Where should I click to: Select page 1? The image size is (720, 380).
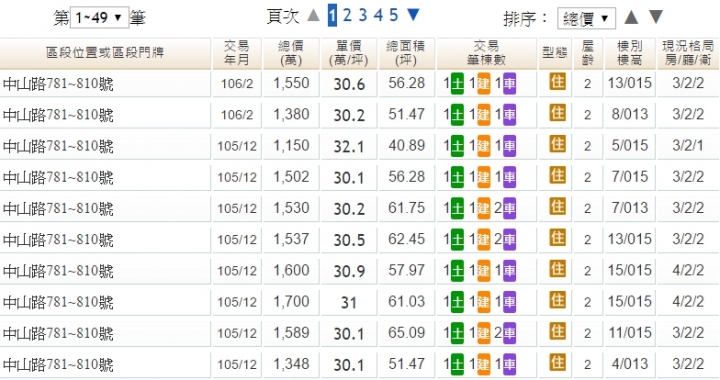coord(332,16)
